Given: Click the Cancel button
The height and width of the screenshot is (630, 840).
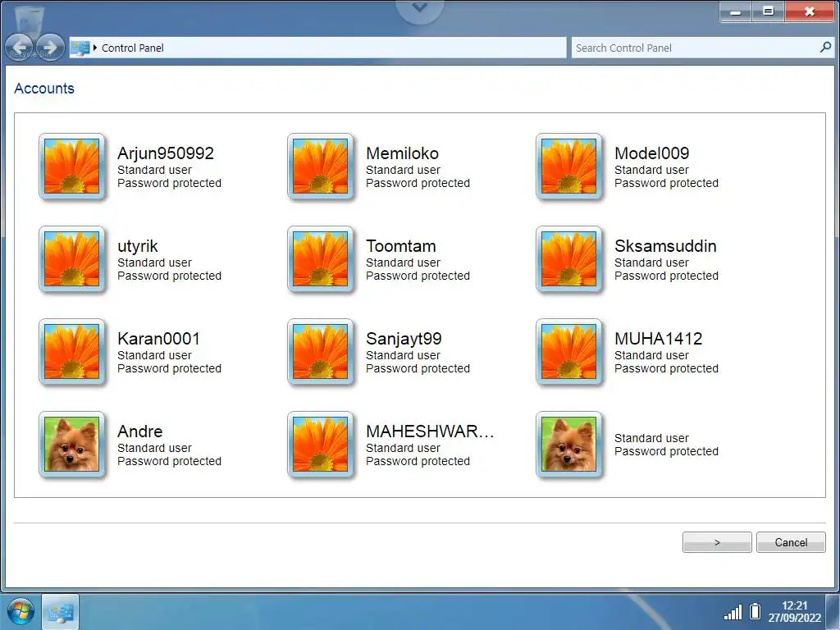Looking at the screenshot, I should [x=791, y=542].
